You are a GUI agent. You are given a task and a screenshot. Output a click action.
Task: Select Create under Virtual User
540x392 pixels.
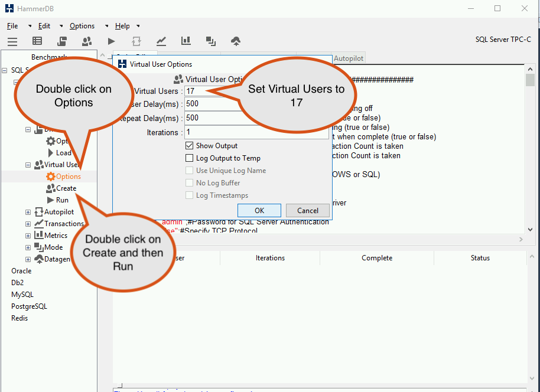(66, 188)
